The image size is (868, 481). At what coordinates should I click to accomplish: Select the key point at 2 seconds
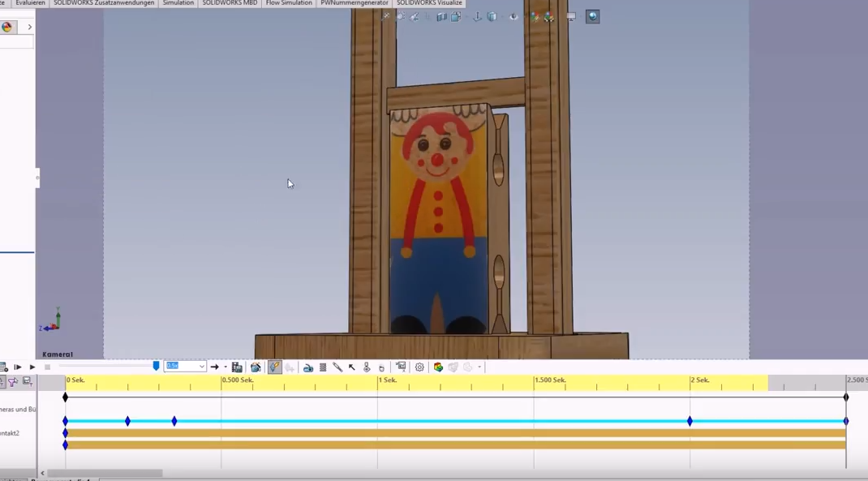point(690,421)
